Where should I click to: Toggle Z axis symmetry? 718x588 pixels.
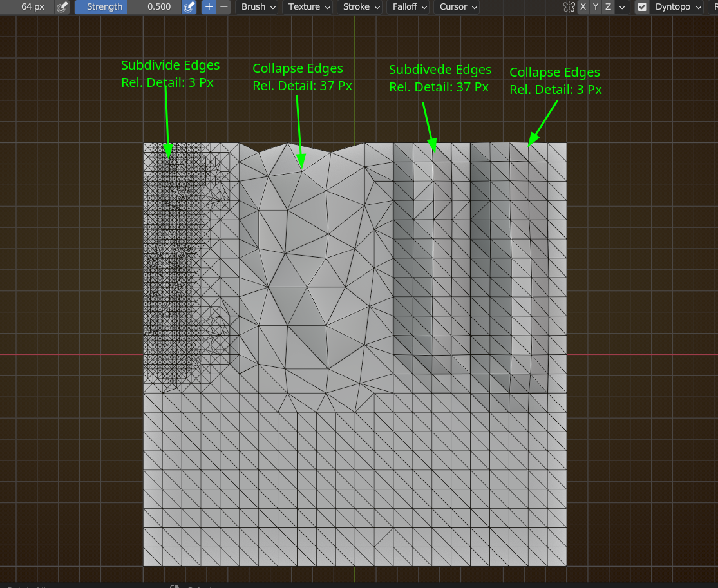point(609,7)
